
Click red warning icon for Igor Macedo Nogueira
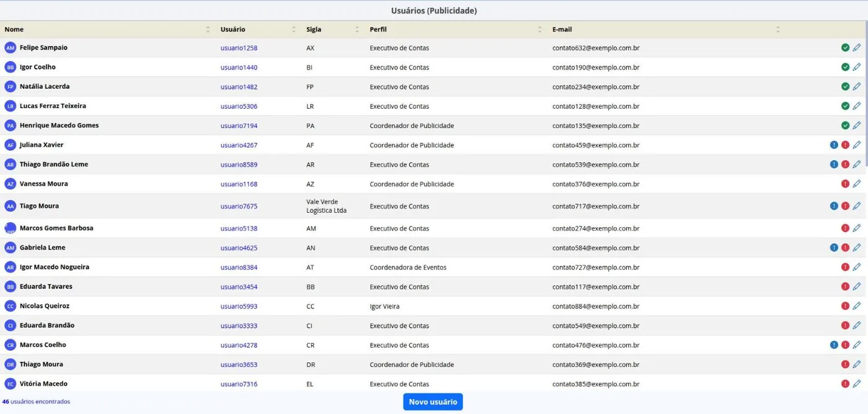point(845,267)
